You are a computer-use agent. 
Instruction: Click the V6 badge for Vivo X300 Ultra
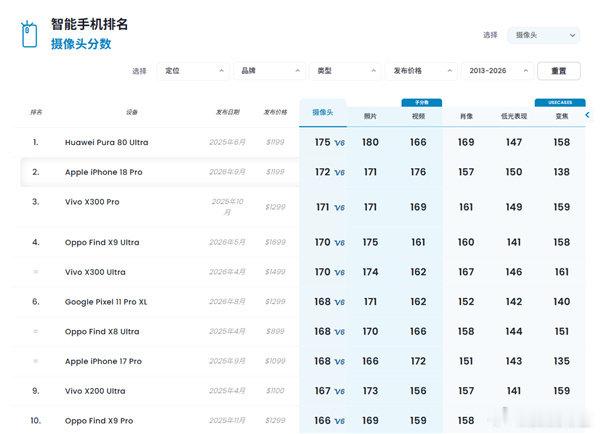coord(339,273)
